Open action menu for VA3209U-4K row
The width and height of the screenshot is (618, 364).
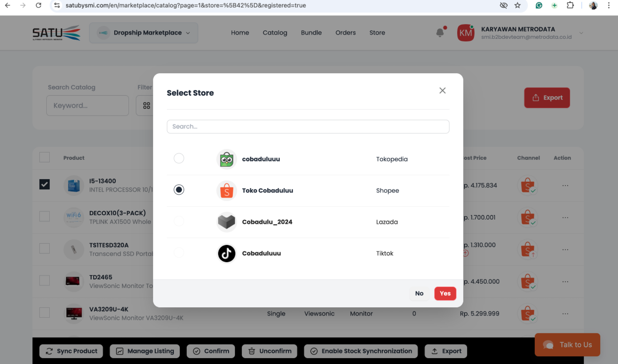pos(565,314)
